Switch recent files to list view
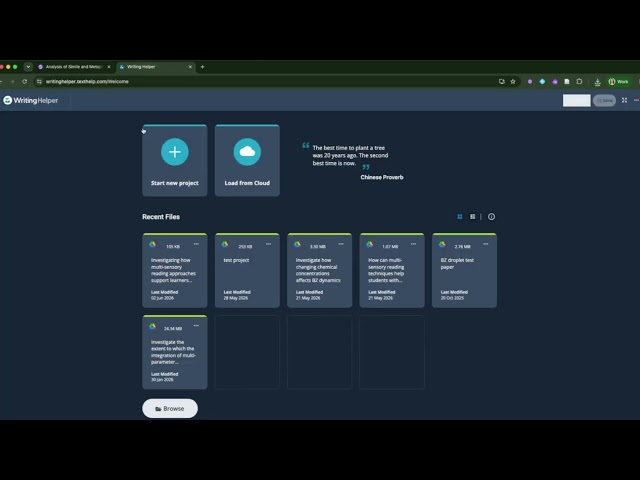The height and width of the screenshot is (480, 640). point(472,217)
